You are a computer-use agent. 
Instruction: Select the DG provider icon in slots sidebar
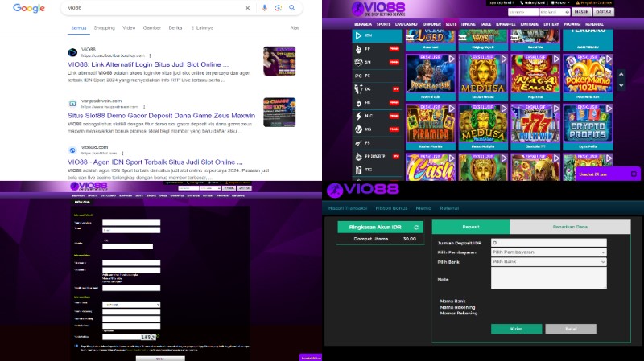pos(358,89)
